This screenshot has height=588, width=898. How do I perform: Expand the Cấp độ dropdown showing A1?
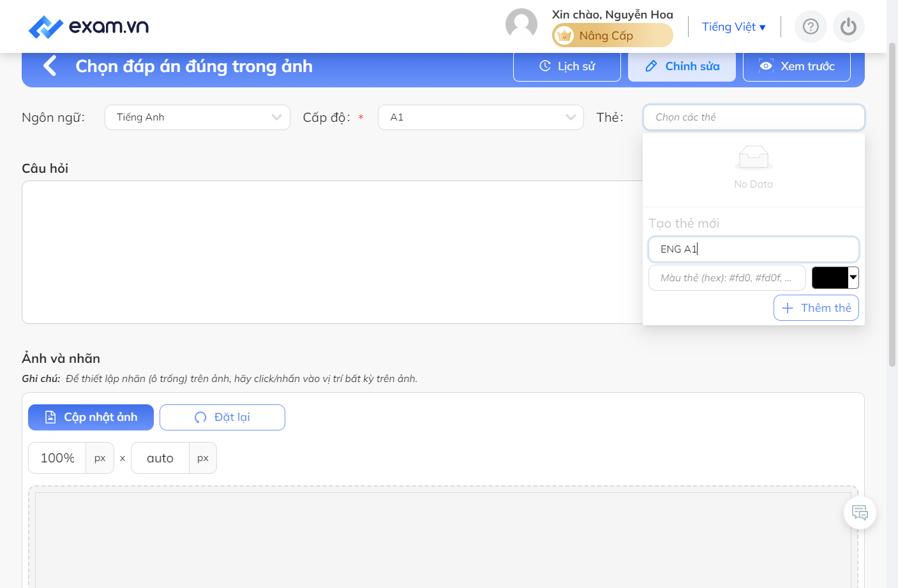481,117
